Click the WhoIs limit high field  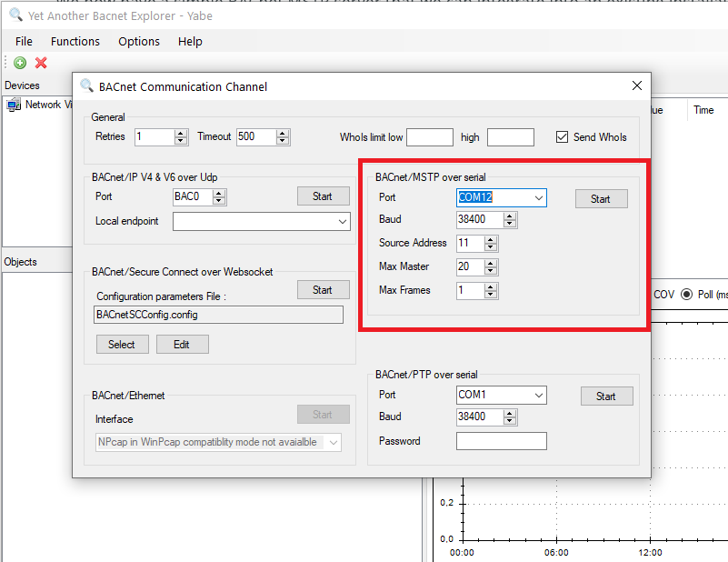tap(510, 137)
